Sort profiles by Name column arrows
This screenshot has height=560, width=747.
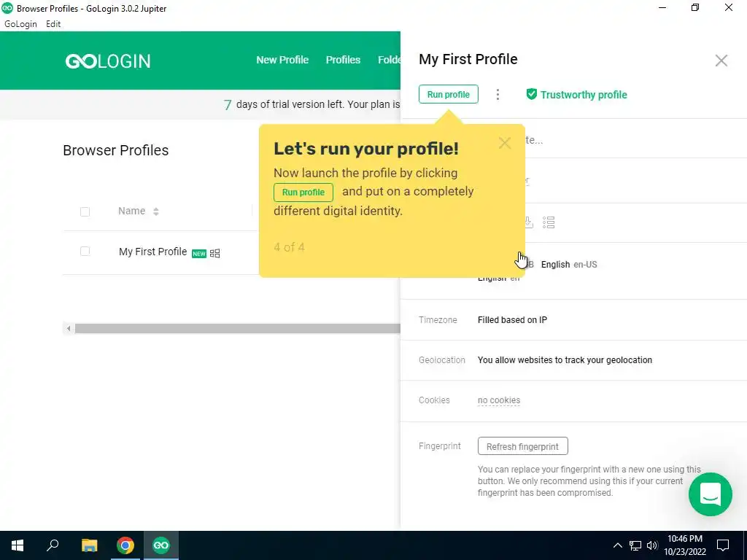(156, 211)
